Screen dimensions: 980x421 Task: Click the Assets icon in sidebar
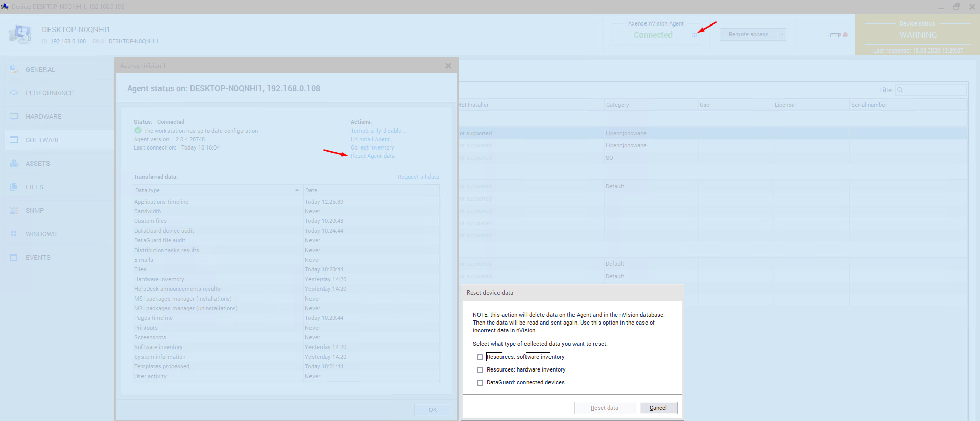tap(14, 163)
